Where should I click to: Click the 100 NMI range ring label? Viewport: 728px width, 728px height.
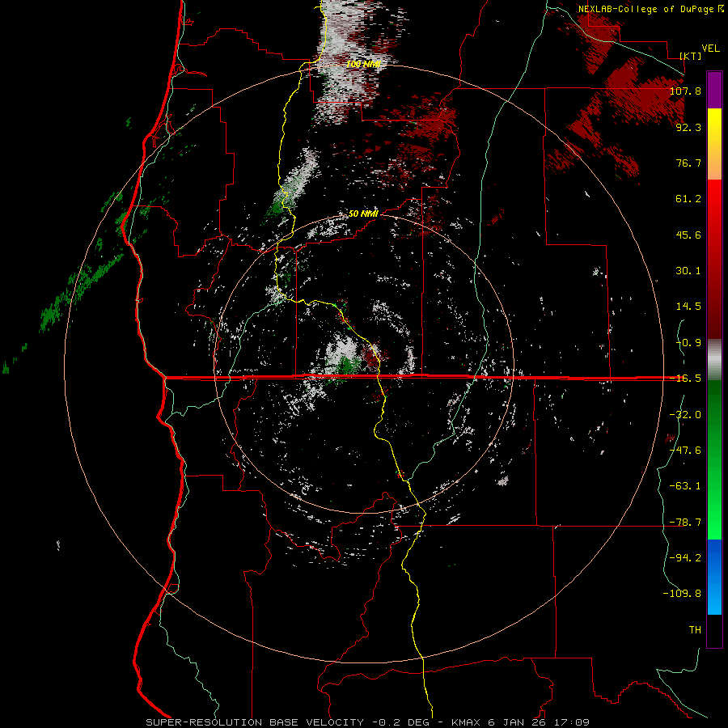363,64
